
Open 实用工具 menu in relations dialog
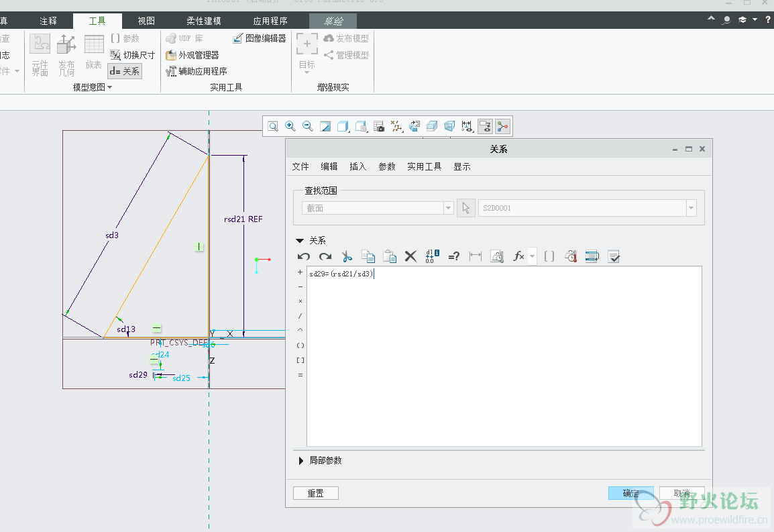point(424,166)
